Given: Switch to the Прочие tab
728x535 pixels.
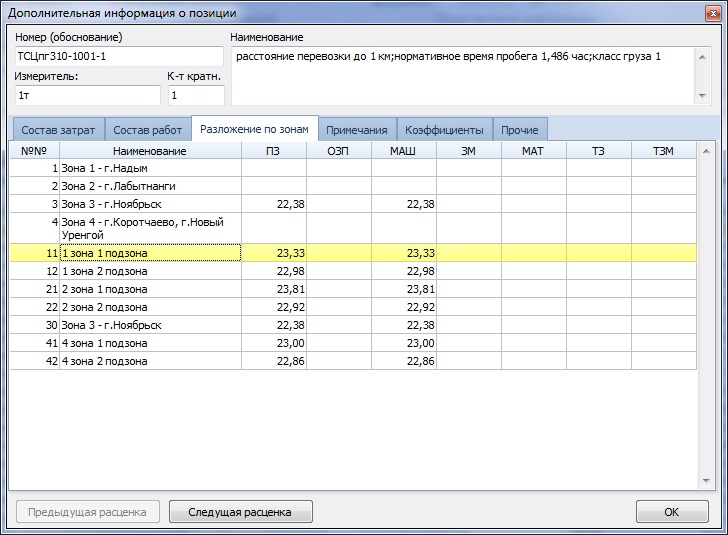Looking at the screenshot, I should (x=520, y=130).
